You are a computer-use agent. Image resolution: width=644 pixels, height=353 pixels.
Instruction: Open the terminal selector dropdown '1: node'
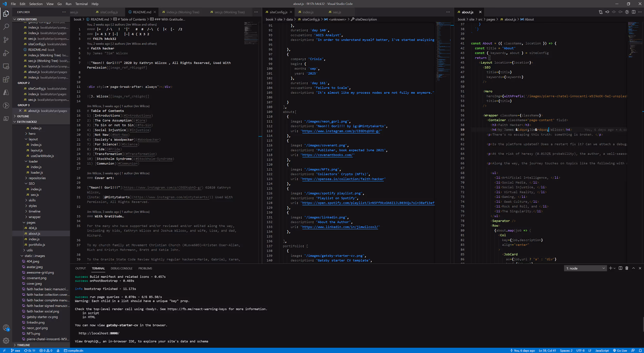click(x=585, y=268)
